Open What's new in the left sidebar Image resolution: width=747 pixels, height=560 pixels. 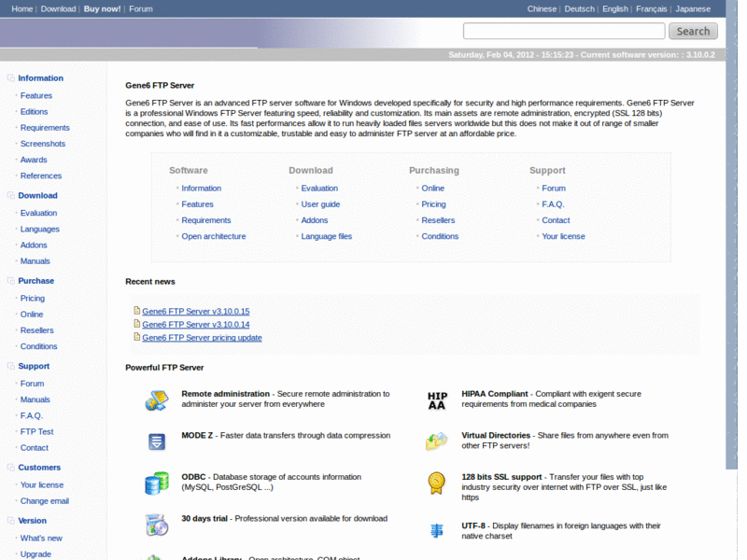point(41,539)
